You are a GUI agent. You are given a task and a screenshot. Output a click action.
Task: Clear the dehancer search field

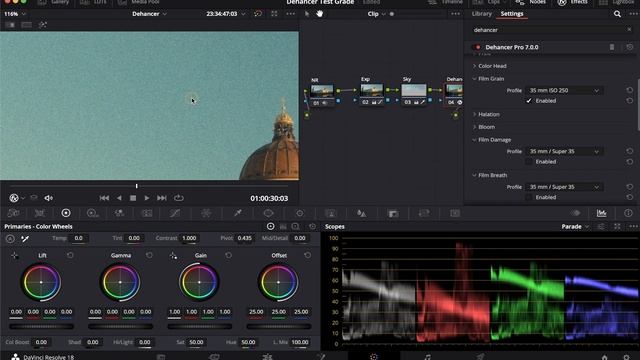pyautogui.click(x=629, y=30)
